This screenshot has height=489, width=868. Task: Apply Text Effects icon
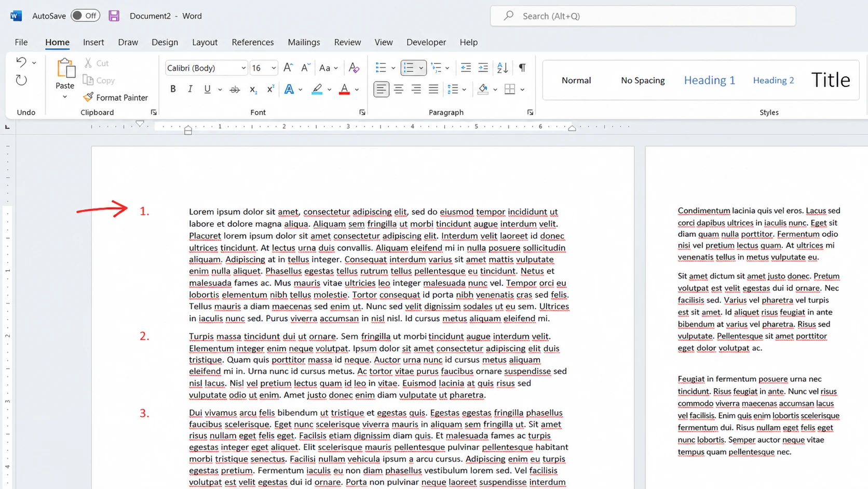coord(289,89)
